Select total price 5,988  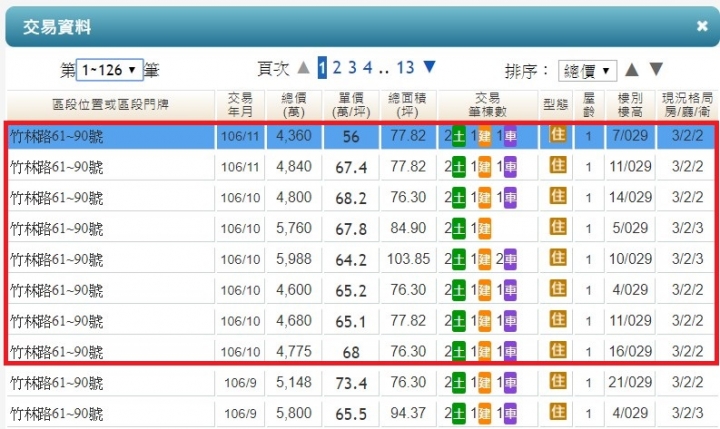pos(294,259)
